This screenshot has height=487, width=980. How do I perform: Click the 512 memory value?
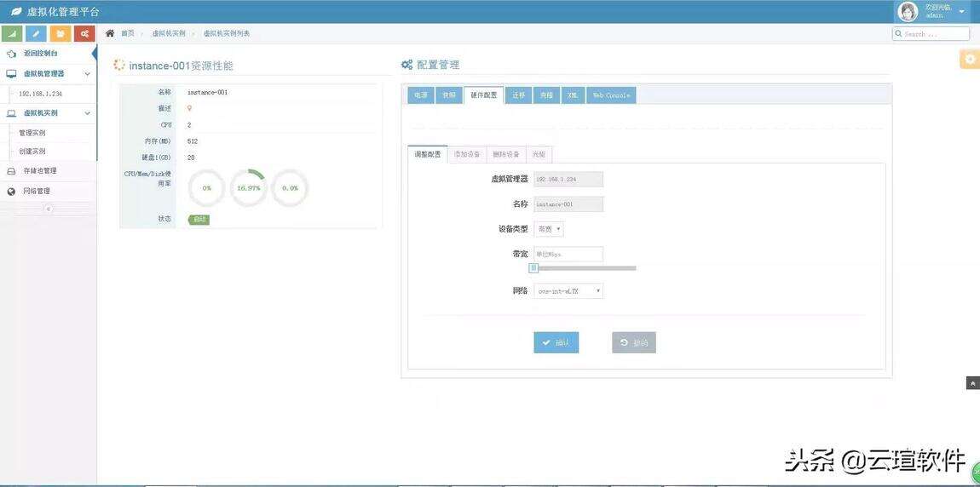point(193,141)
